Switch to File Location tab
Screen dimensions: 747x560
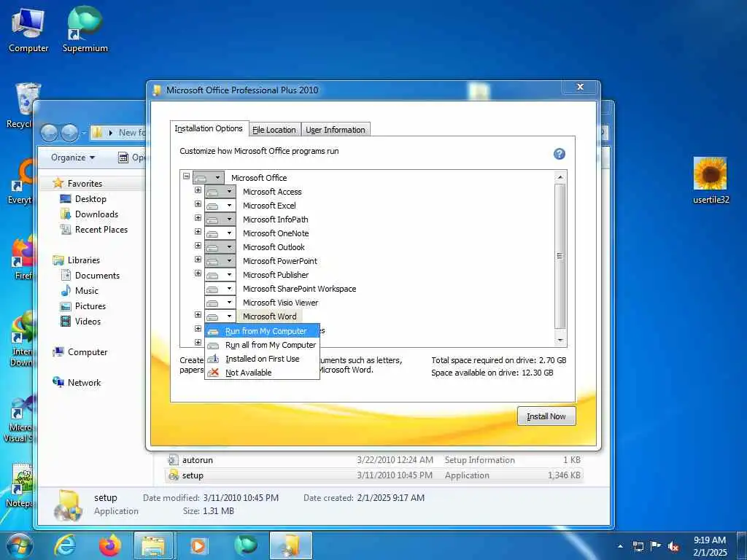click(274, 130)
